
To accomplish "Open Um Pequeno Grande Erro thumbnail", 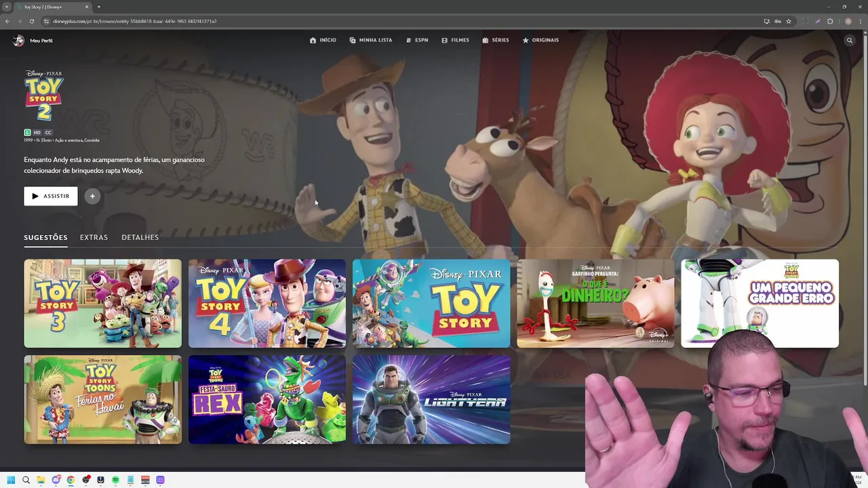I will 759,304.
